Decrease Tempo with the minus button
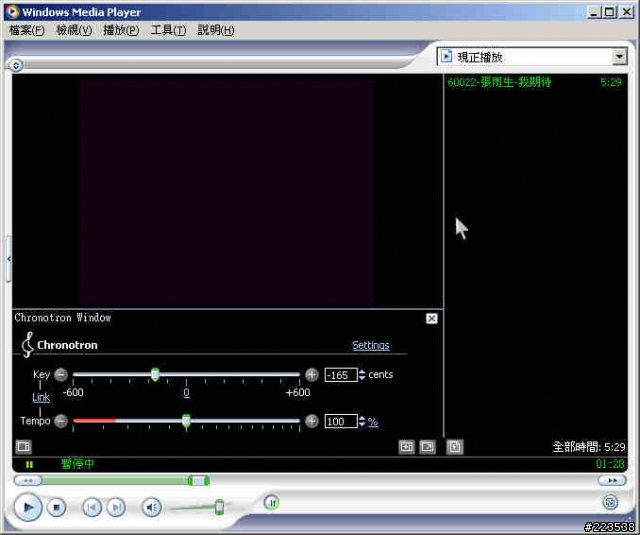The height and width of the screenshot is (535, 640). pos(61,421)
